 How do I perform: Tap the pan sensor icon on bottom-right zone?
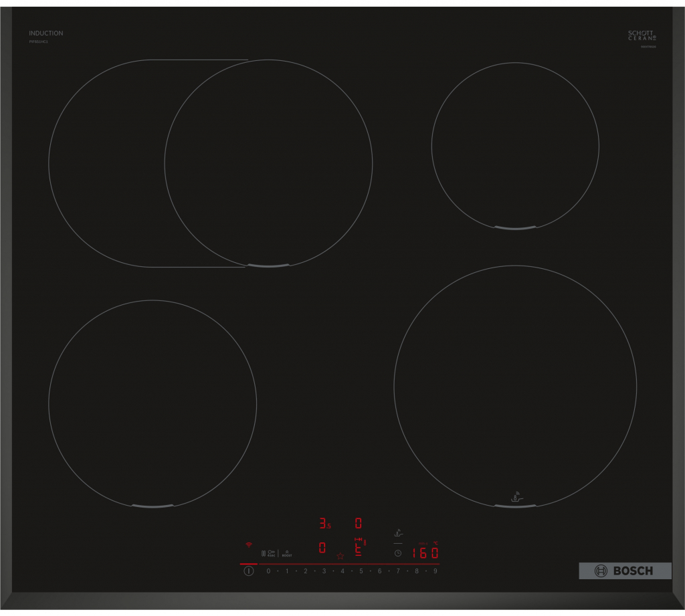[x=515, y=496]
